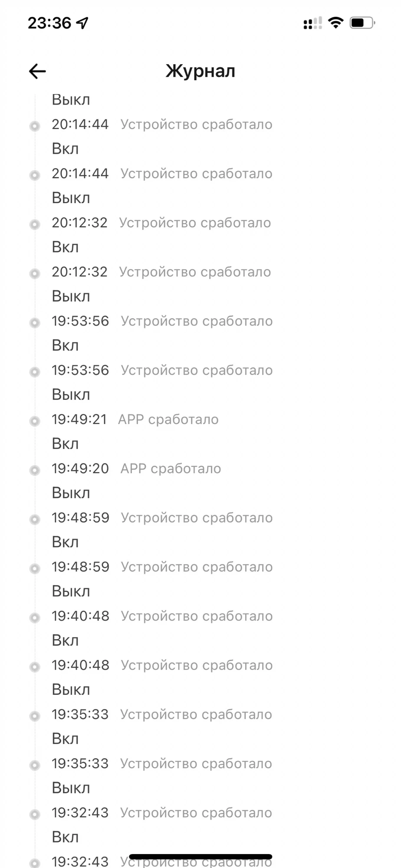
Task: Tap the location arrow beside the clock
Action: tap(82, 23)
